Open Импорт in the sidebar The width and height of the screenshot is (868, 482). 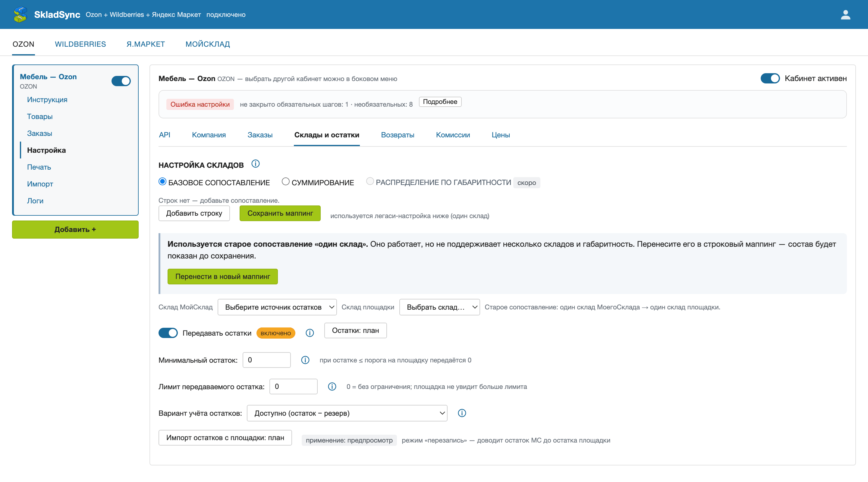(x=40, y=184)
